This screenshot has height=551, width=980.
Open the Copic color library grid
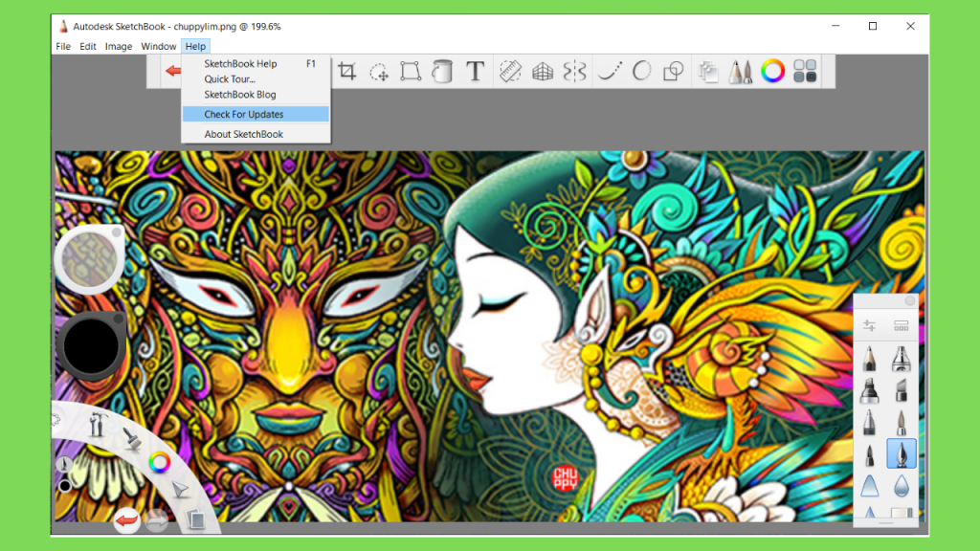[x=805, y=71]
